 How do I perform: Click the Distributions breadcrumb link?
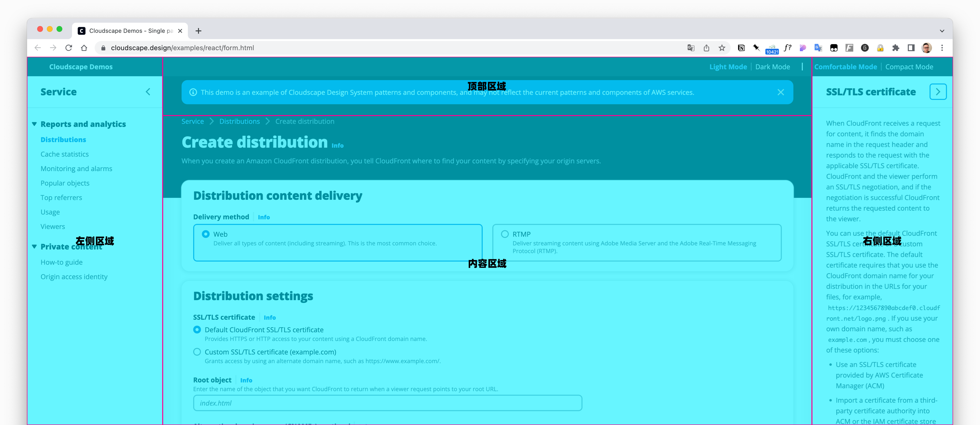[x=239, y=121]
